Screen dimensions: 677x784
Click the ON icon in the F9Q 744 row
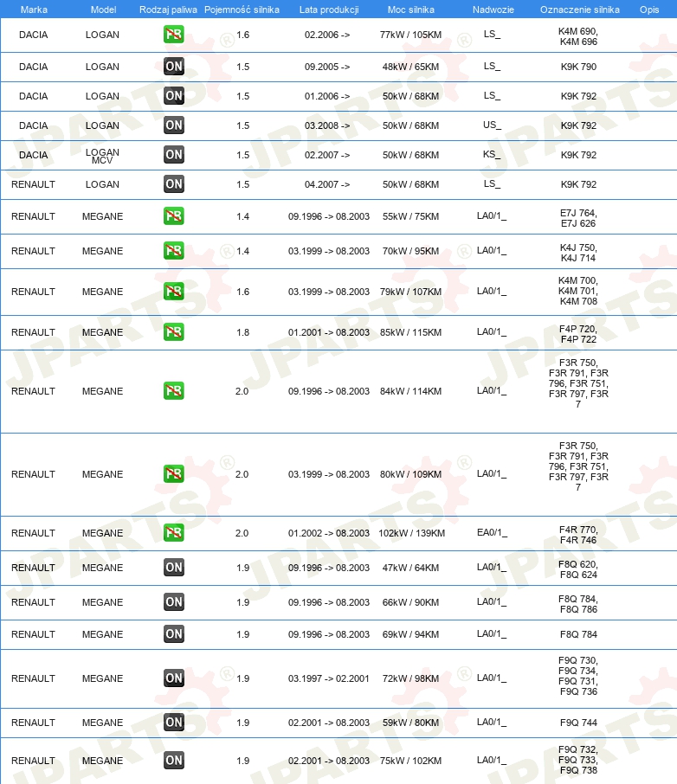point(174,722)
